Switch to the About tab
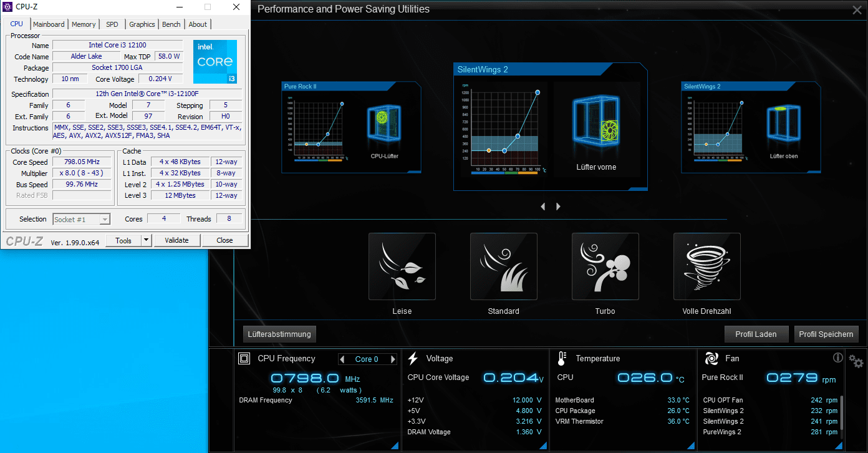868x453 pixels. 198,24
